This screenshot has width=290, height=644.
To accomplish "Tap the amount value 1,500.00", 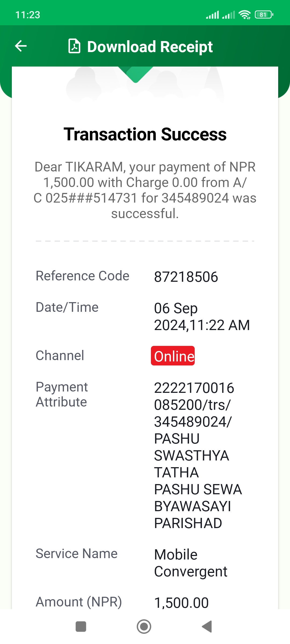I will pyautogui.click(x=181, y=603).
